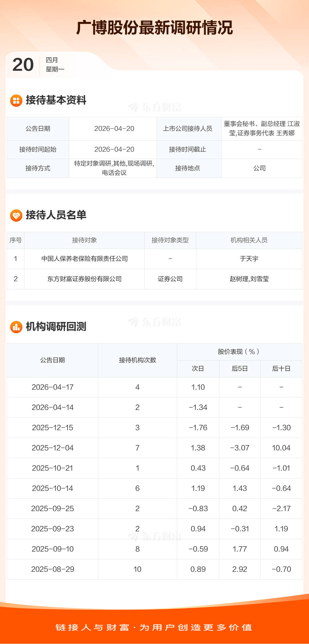309x644 pixels.
Task: Click the 后5日 value 1.43
Action: 240,488
